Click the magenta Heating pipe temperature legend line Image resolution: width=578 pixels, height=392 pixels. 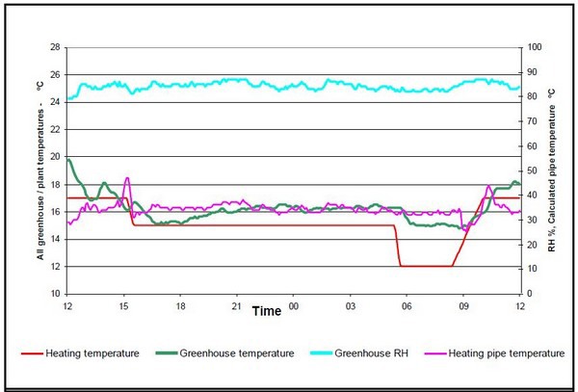(x=432, y=353)
